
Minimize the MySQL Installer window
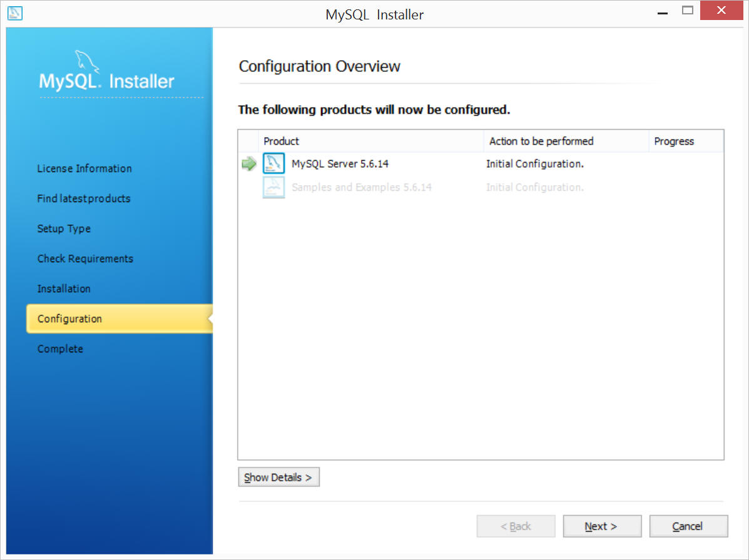[x=663, y=12]
